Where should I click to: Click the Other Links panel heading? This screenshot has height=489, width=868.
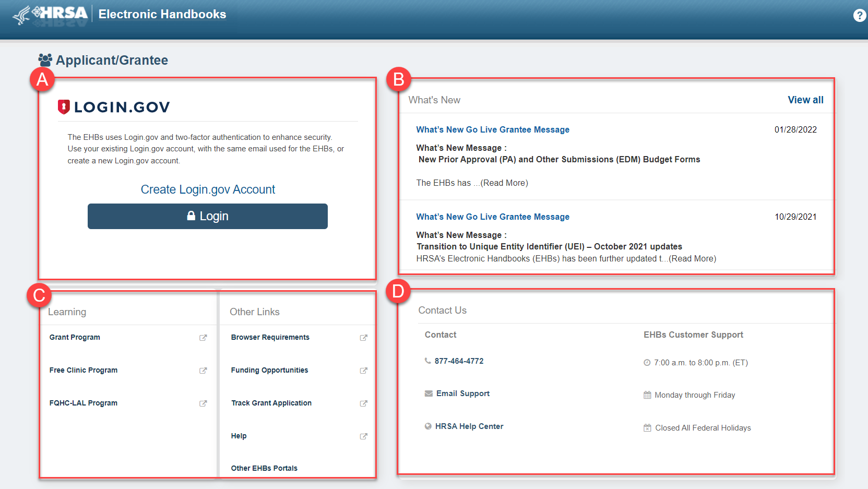255,312
